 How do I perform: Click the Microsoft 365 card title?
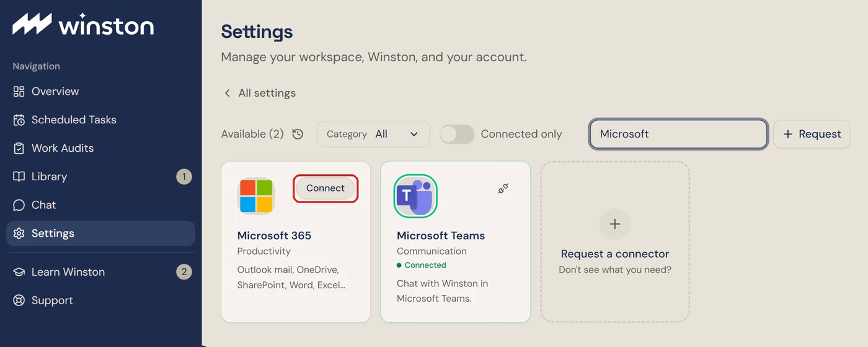coord(274,235)
